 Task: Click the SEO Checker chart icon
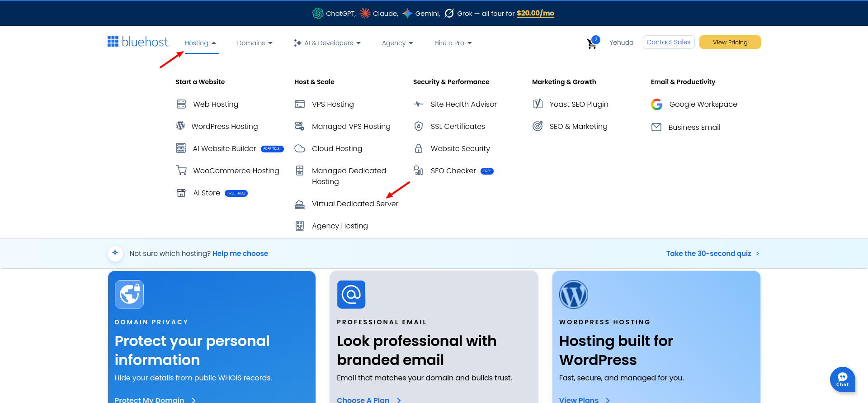(419, 170)
